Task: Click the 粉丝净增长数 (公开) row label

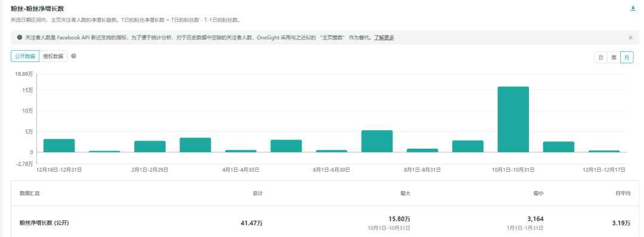Action: 44,223
